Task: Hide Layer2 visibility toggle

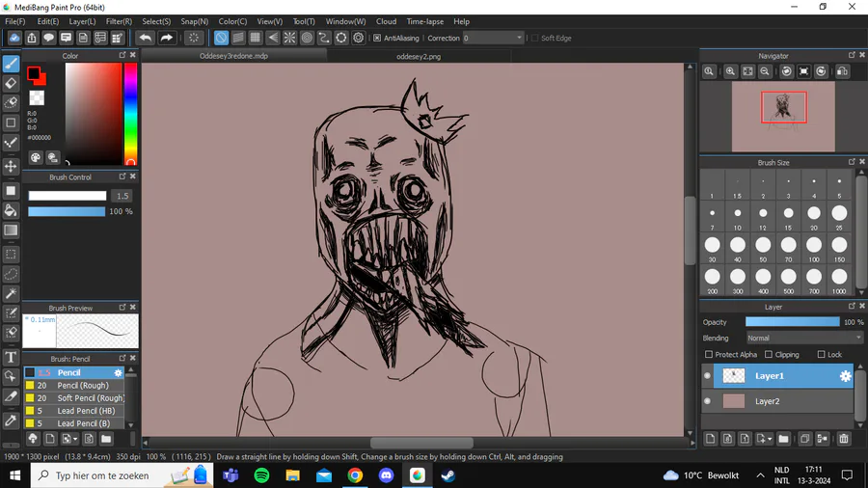Action: coord(708,401)
